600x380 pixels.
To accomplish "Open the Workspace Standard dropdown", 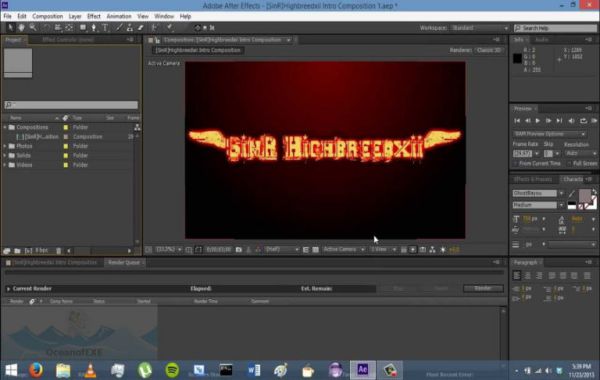I will tap(479, 28).
